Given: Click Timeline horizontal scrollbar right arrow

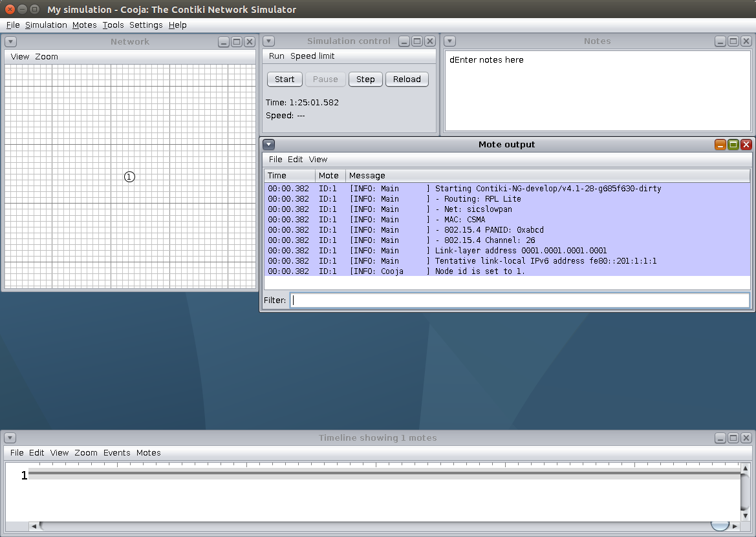Looking at the screenshot, I should point(735,526).
